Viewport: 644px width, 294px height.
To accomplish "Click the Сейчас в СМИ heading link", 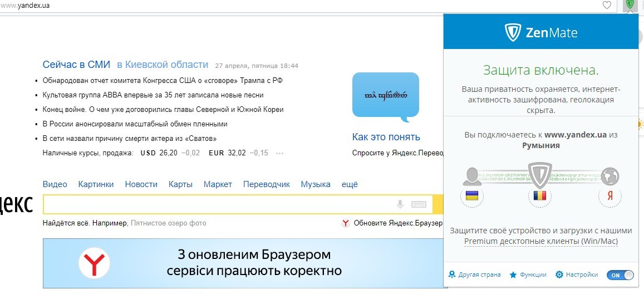I will [76, 65].
